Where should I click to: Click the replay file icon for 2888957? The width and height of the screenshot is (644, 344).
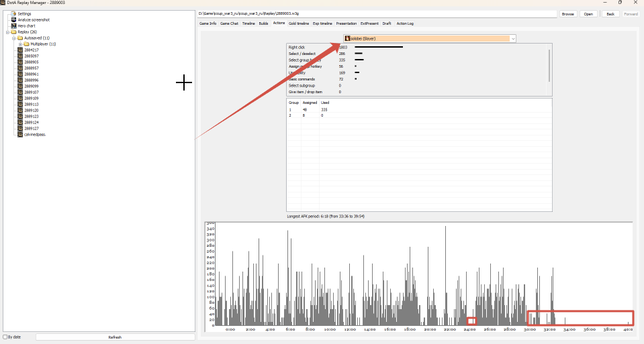[20, 68]
